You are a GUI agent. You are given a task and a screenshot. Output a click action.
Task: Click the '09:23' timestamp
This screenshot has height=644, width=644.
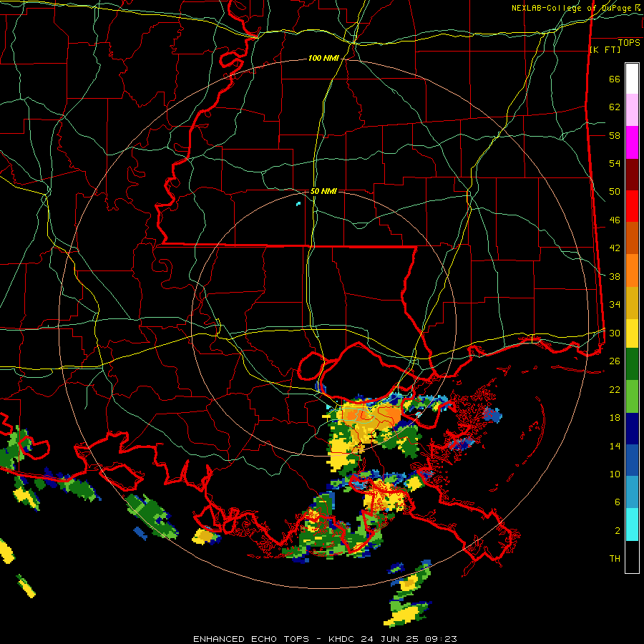coord(442,639)
